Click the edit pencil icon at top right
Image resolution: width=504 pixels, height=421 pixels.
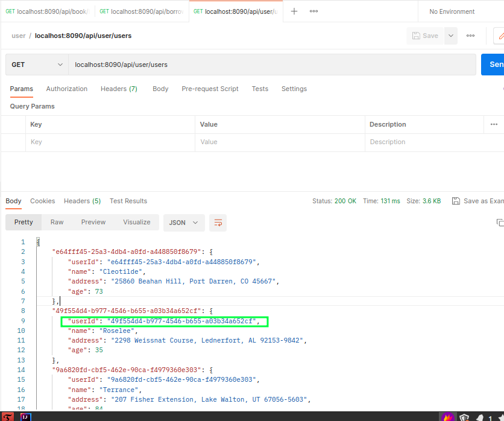500,36
